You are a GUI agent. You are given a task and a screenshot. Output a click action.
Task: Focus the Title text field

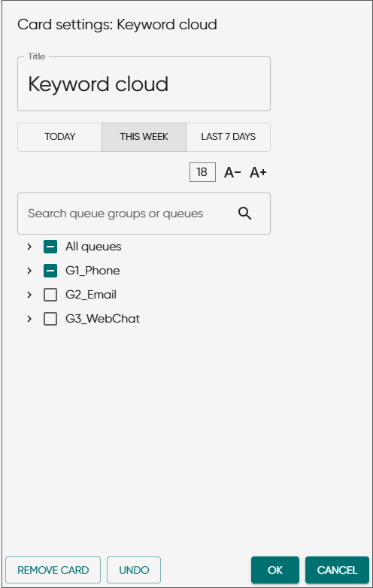(144, 84)
